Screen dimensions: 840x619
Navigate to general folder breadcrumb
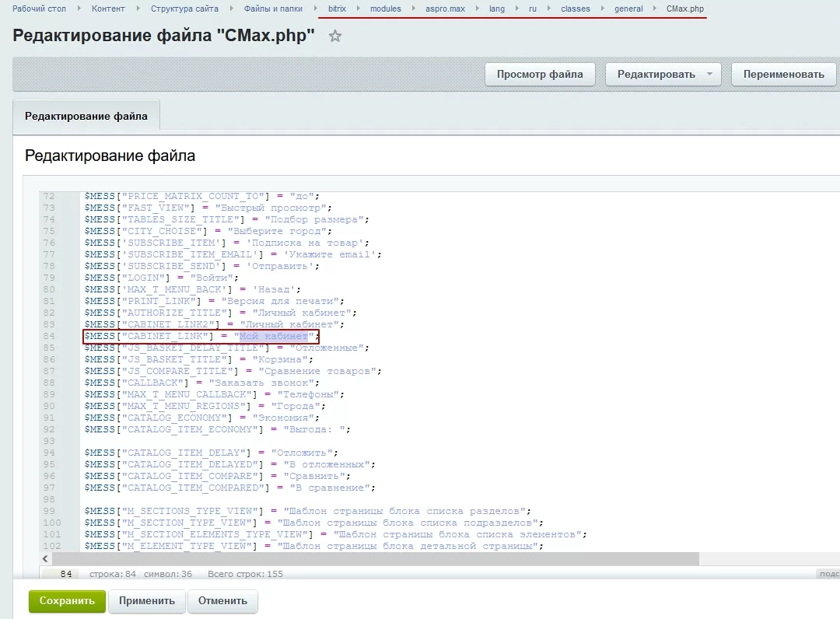(x=628, y=9)
